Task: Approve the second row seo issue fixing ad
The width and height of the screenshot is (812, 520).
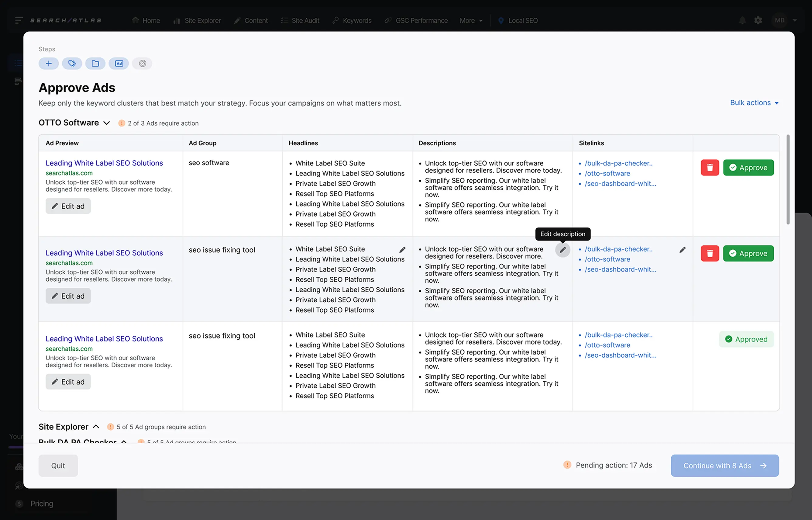Action: coord(748,253)
